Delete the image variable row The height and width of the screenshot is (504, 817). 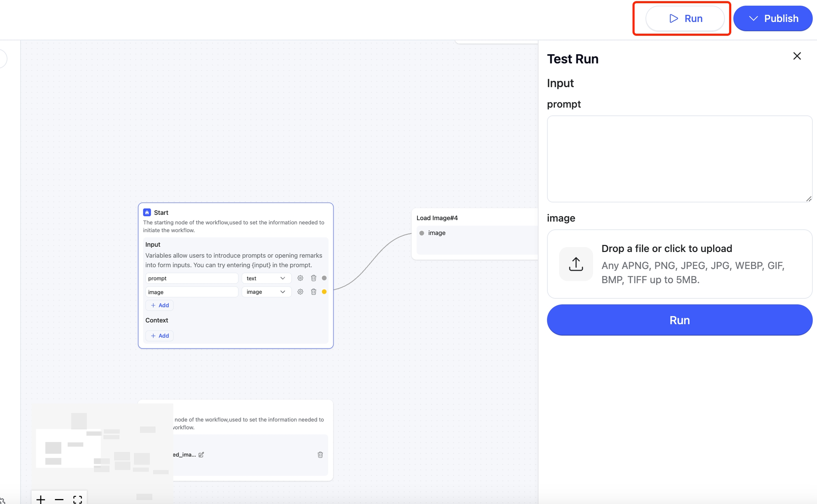(x=313, y=292)
